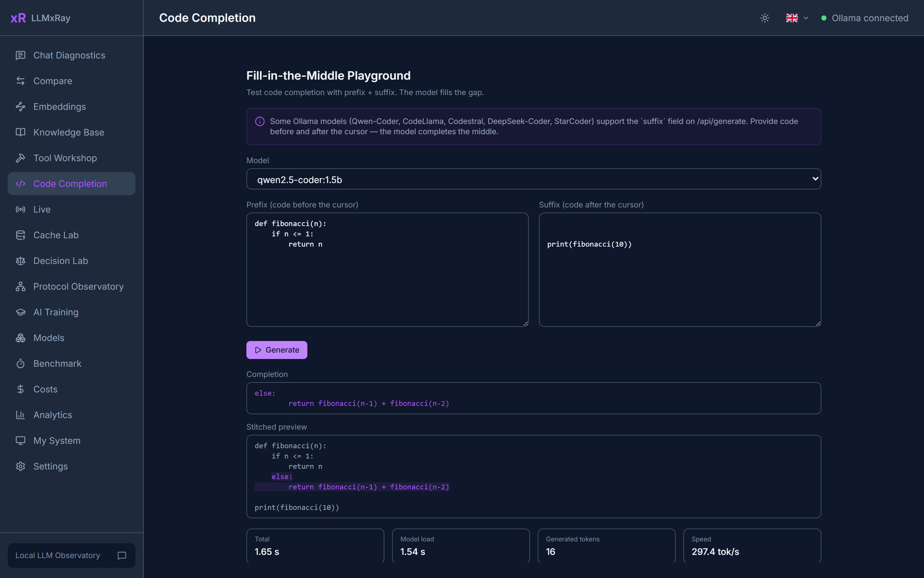Go to the Compare page label
The height and width of the screenshot is (578, 924).
(53, 81)
